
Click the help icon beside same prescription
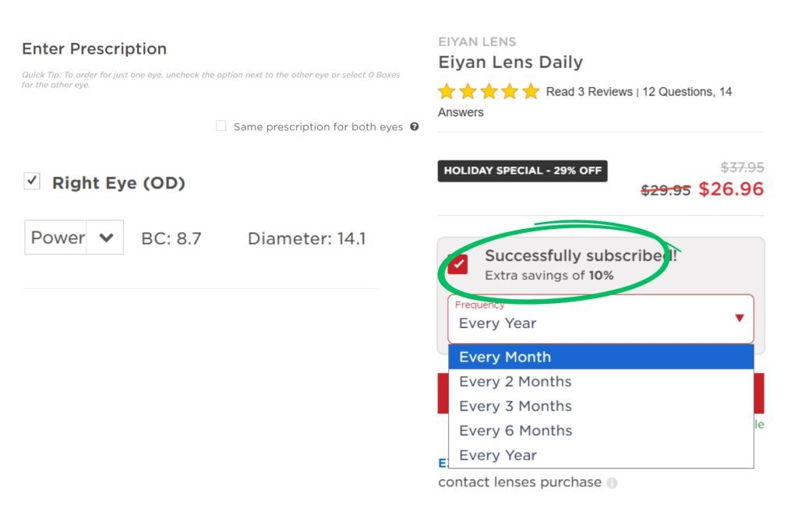point(415,127)
